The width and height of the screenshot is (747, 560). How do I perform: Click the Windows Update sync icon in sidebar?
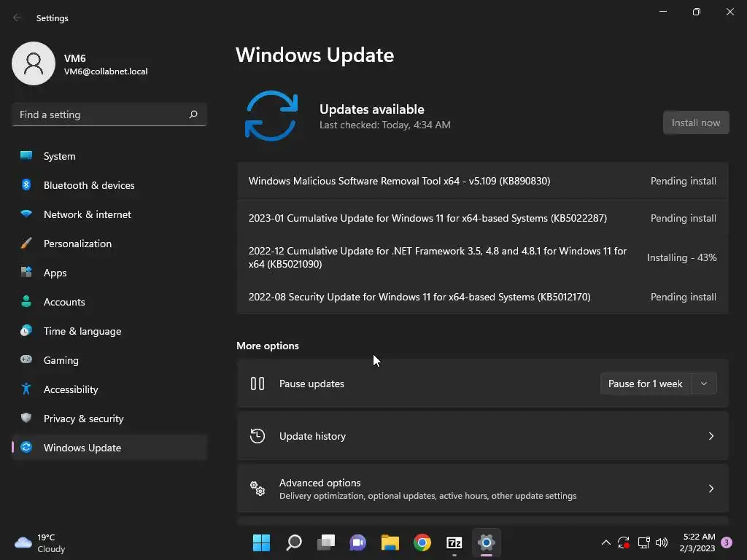(26, 447)
